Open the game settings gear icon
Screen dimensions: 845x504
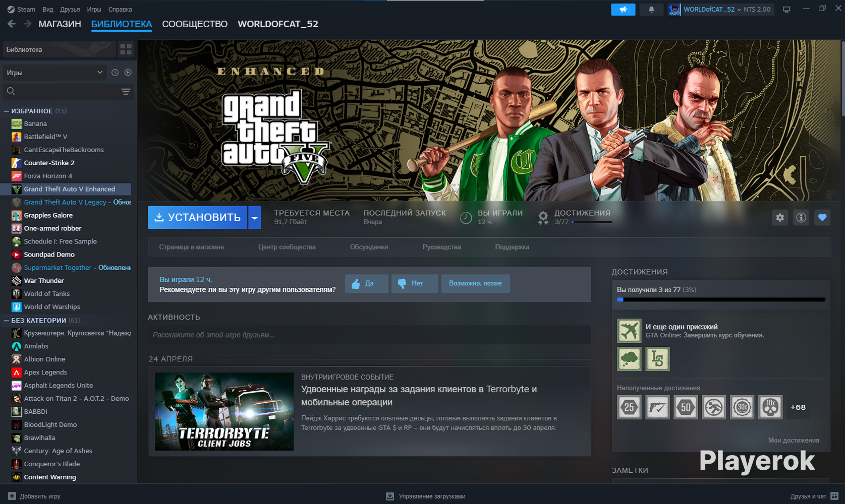[x=780, y=218]
